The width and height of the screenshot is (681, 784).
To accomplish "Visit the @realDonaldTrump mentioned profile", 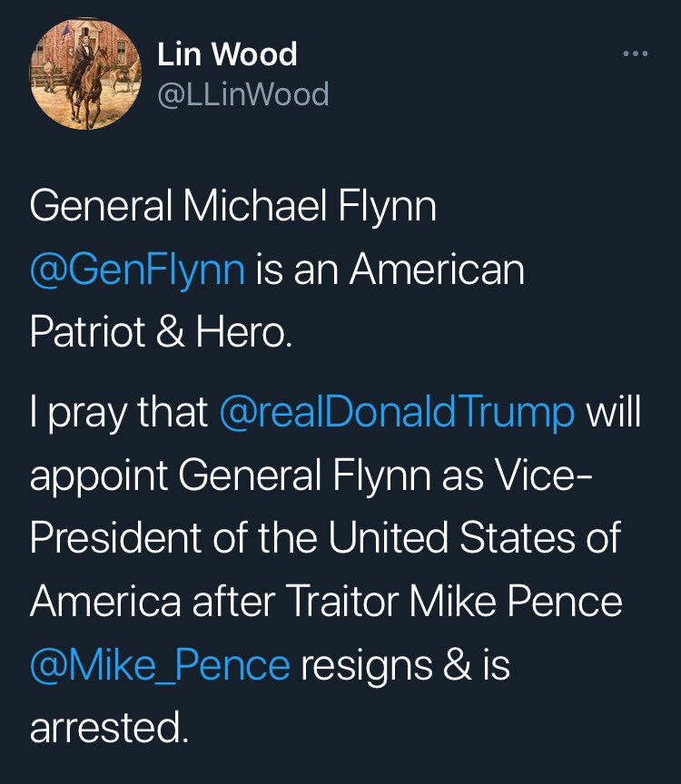I will [398, 413].
